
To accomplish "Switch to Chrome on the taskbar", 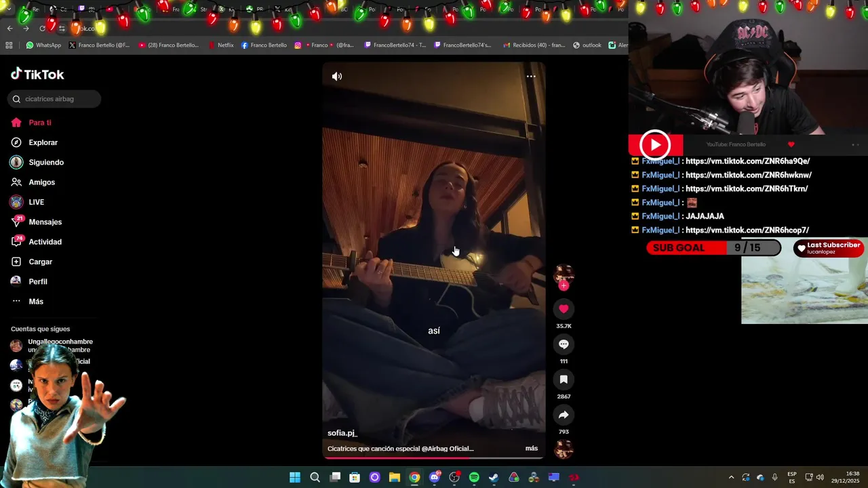I will 414,478.
